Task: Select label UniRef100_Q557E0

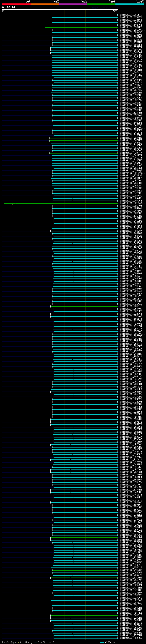Action: (131, 103)
